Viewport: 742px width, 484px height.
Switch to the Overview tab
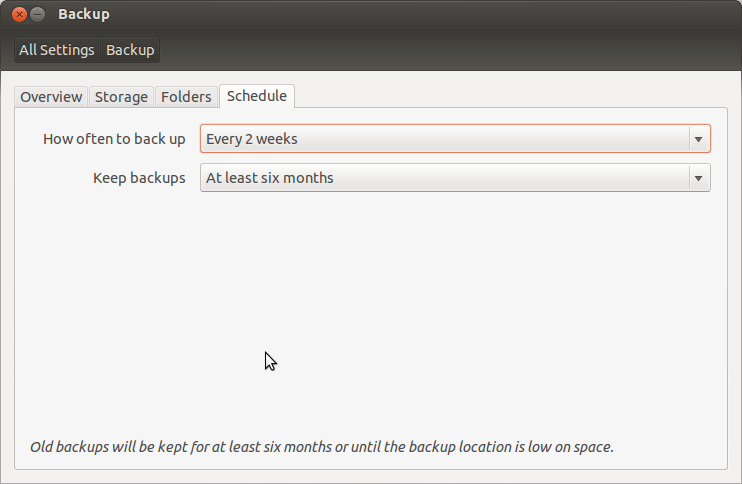tap(51, 97)
